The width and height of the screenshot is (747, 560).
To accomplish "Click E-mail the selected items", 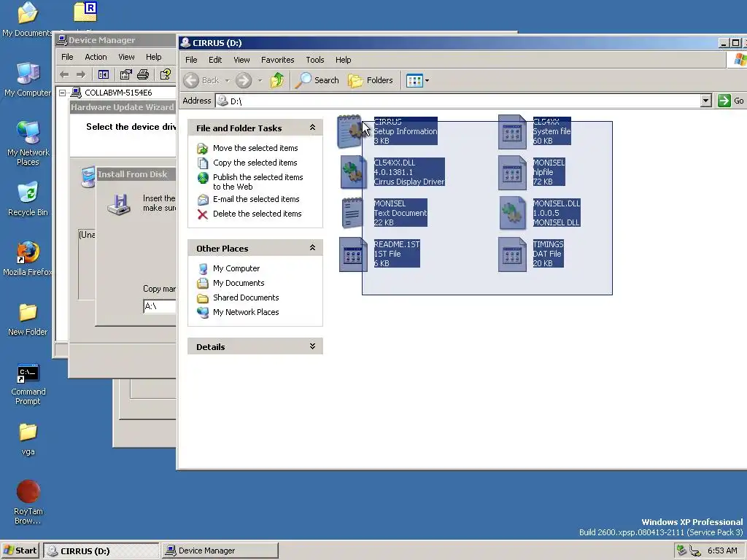I will coord(256,199).
